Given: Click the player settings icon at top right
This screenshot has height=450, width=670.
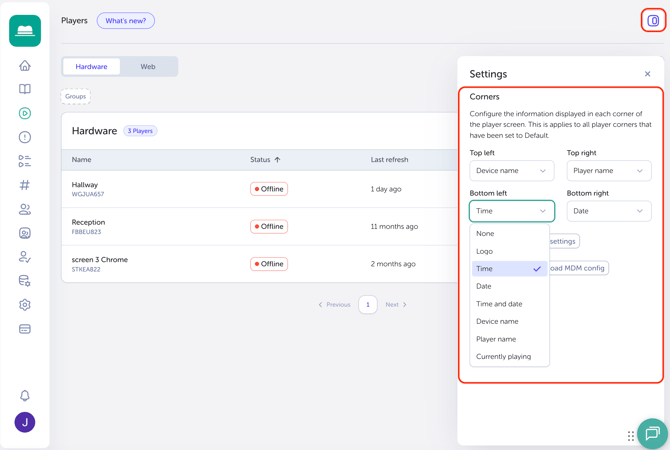Looking at the screenshot, I should (653, 21).
